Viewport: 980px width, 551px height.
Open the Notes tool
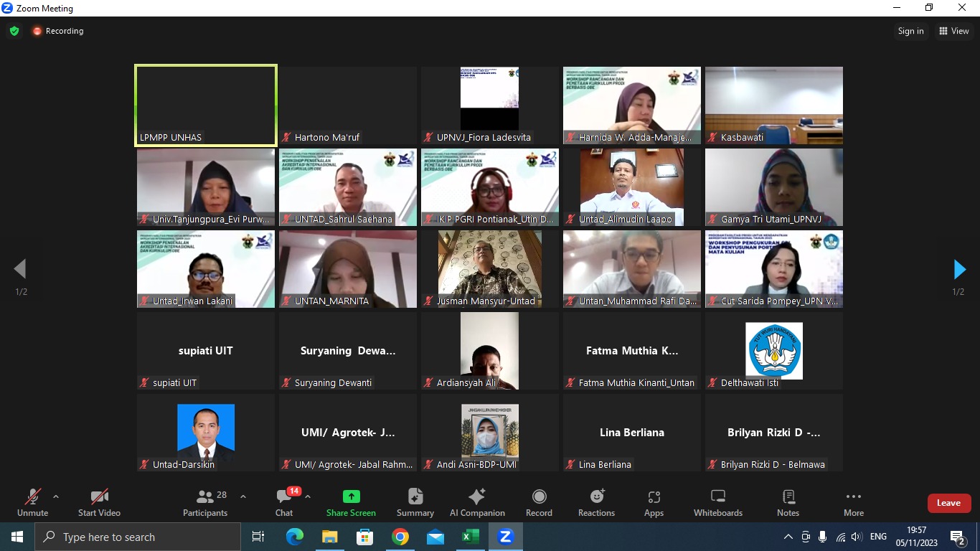788,502
